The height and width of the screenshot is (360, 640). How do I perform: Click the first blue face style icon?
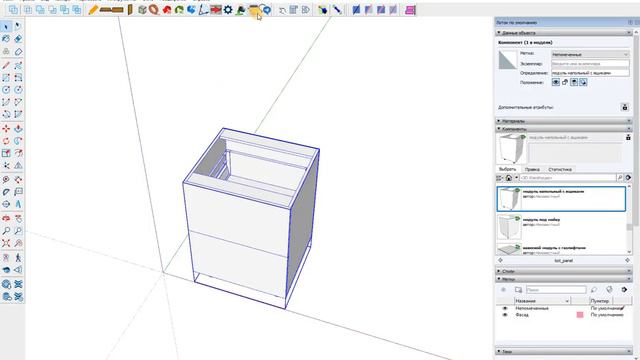coord(356,10)
